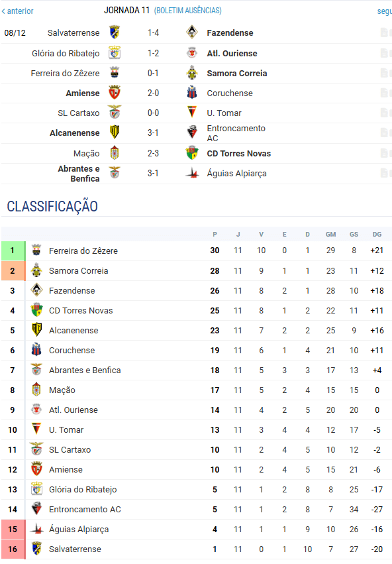Open Ferreira do Zêzere team in standings
The height and width of the screenshot is (564, 392).
(x=83, y=251)
